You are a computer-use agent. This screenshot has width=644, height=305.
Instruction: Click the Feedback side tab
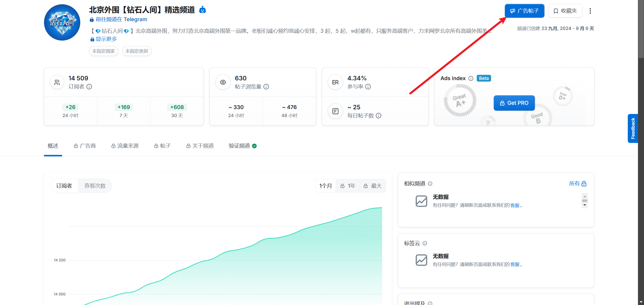(633, 128)
